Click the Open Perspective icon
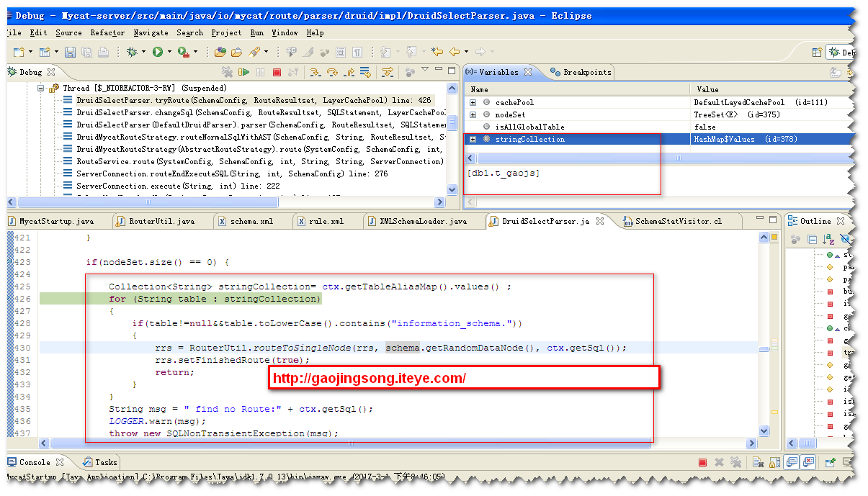Image resolution: width=868 pixels, height=496 pixels. pyautogui.click(x=817, y=52)
